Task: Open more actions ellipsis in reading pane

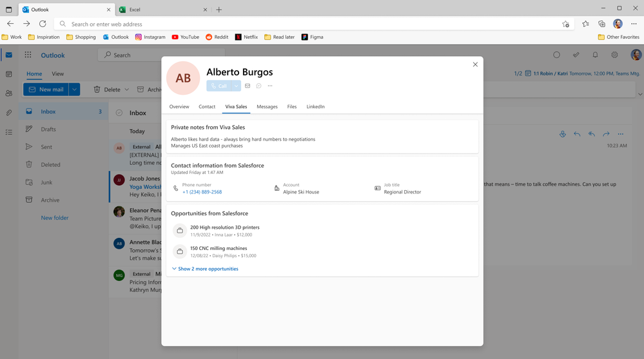Action: point(621,134)
